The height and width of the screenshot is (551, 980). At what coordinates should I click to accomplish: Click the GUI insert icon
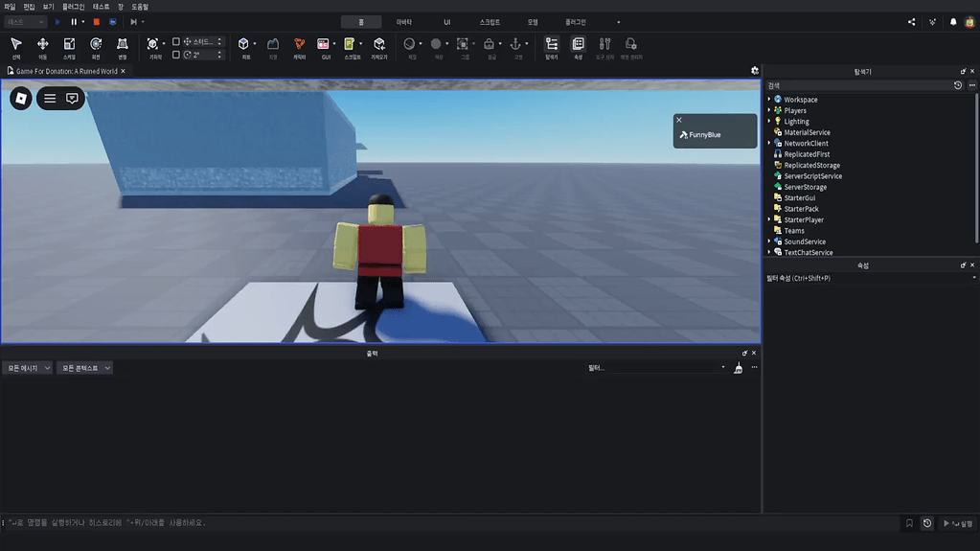(323, 44)
